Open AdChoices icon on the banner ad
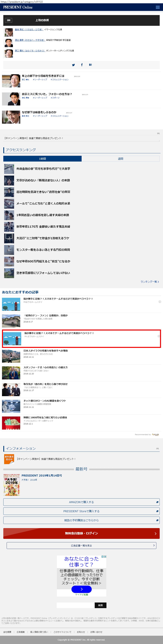The height and width of the screenshot is (644, 163). 103,557
